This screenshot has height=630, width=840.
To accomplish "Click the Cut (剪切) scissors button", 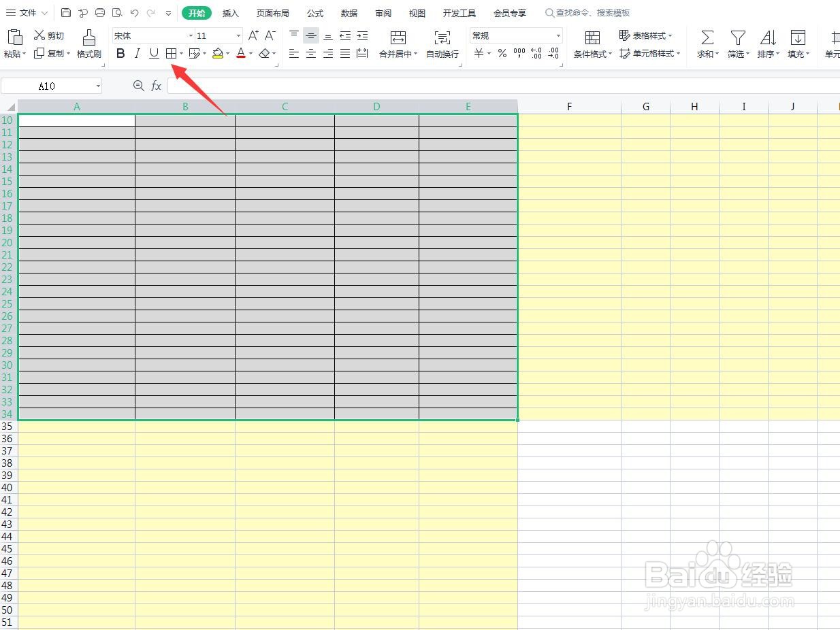I will (49, 35).
